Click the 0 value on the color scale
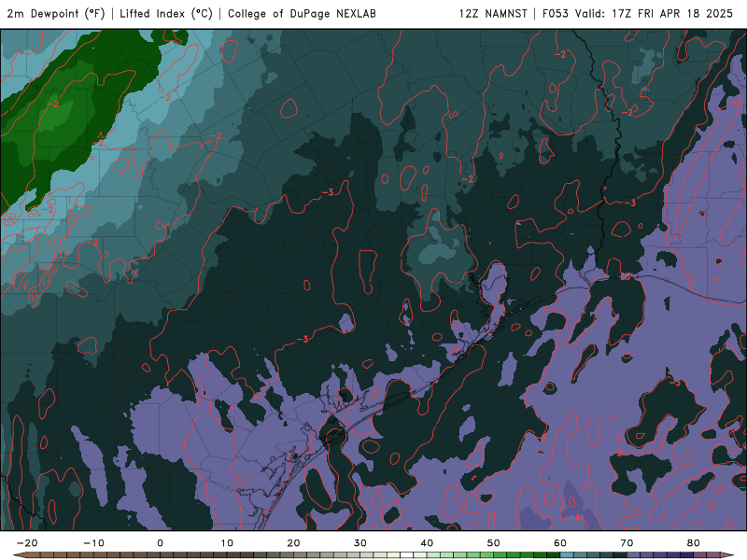The image size is (747, 560). coord(160,543)
